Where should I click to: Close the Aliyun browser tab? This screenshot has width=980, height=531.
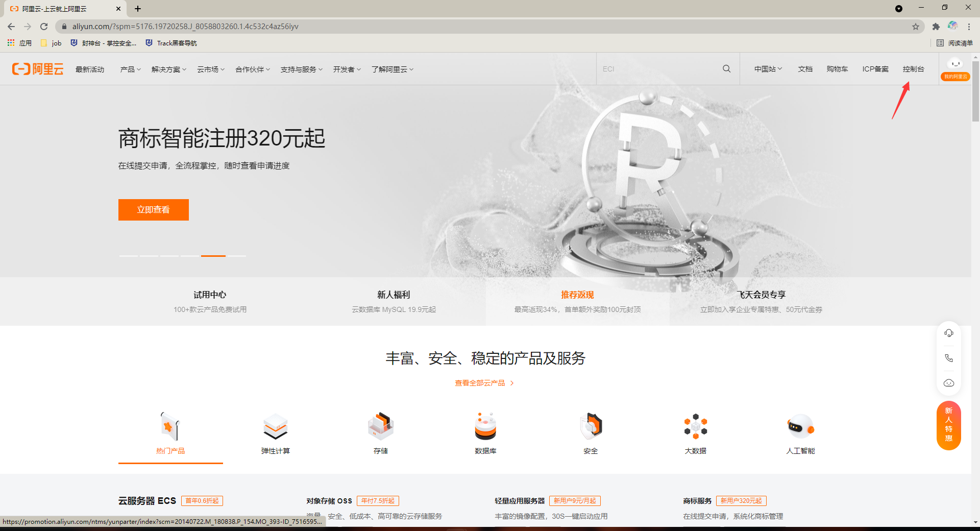click(x=118, y=9)
